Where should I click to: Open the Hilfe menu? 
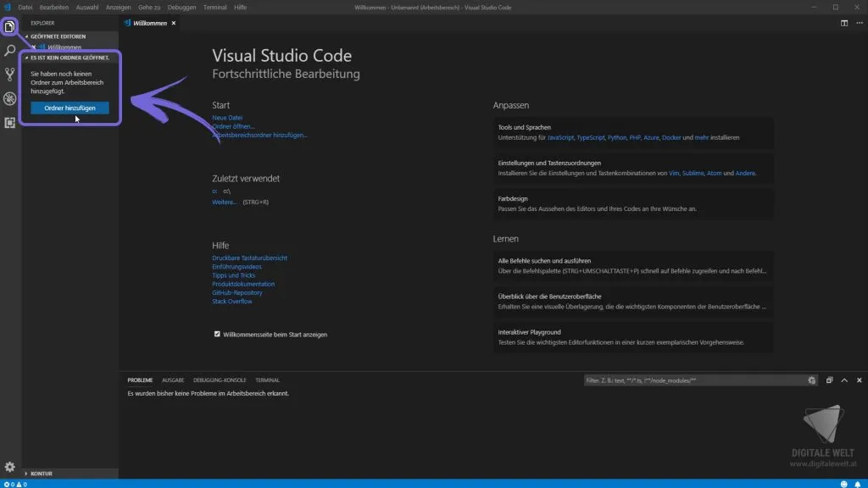tap(240, 7)
